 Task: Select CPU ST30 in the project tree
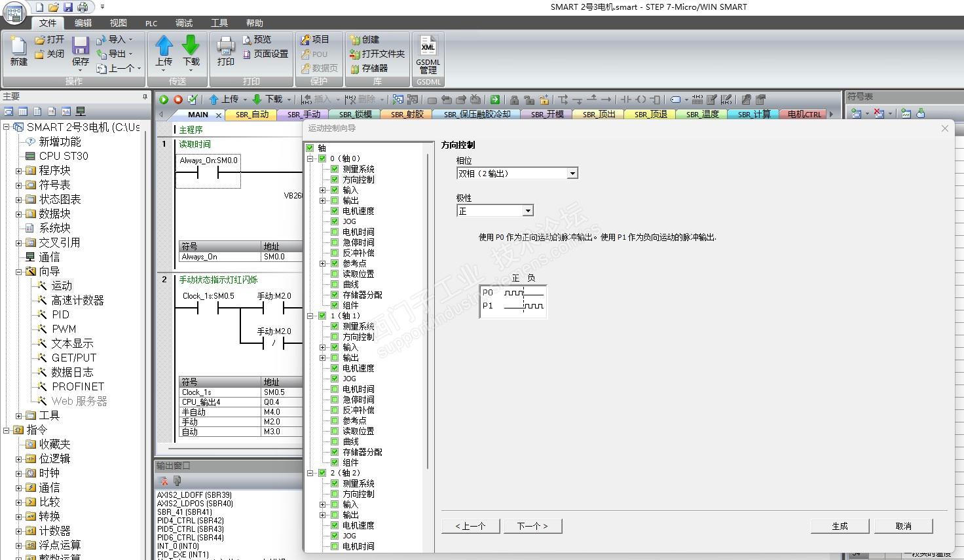point(63,156)
